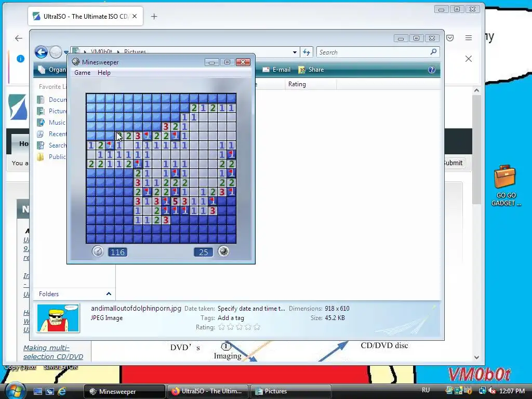
Task: Open a new browser tab with the plus button
Action: pyautogui.click(x=154, y=16)
